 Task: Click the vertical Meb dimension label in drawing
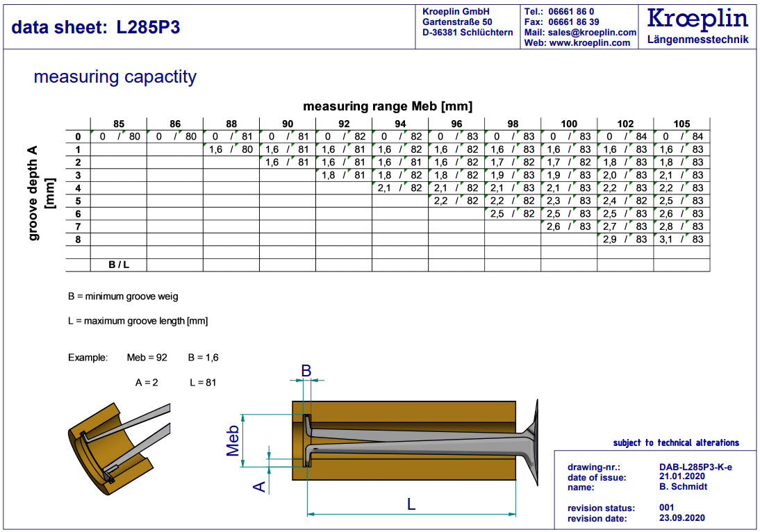pos(233,440)
